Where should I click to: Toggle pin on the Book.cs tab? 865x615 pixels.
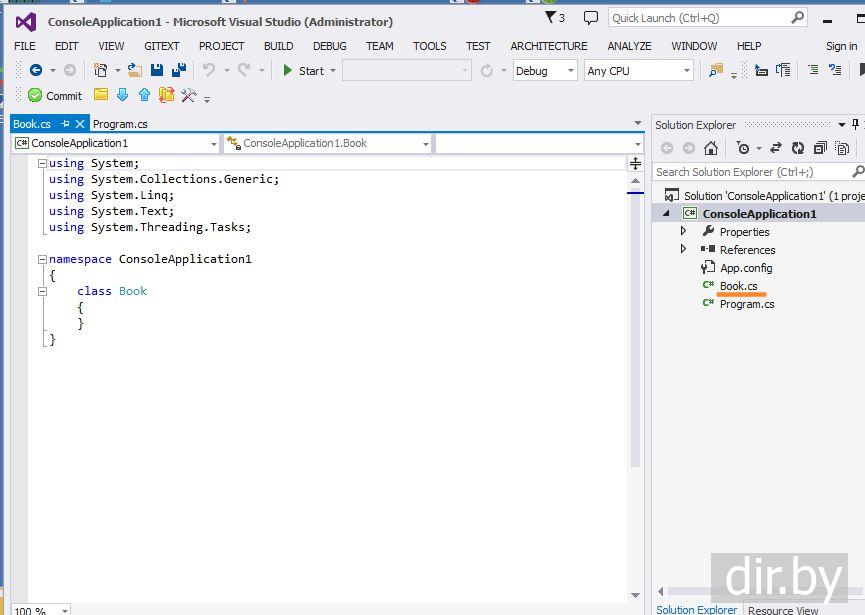click(x=66, y=124)
